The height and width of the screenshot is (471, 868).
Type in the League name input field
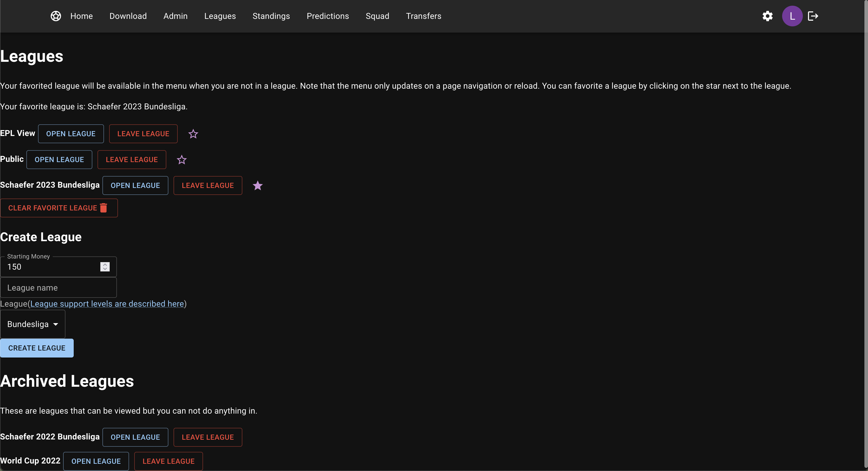(58, 287)
